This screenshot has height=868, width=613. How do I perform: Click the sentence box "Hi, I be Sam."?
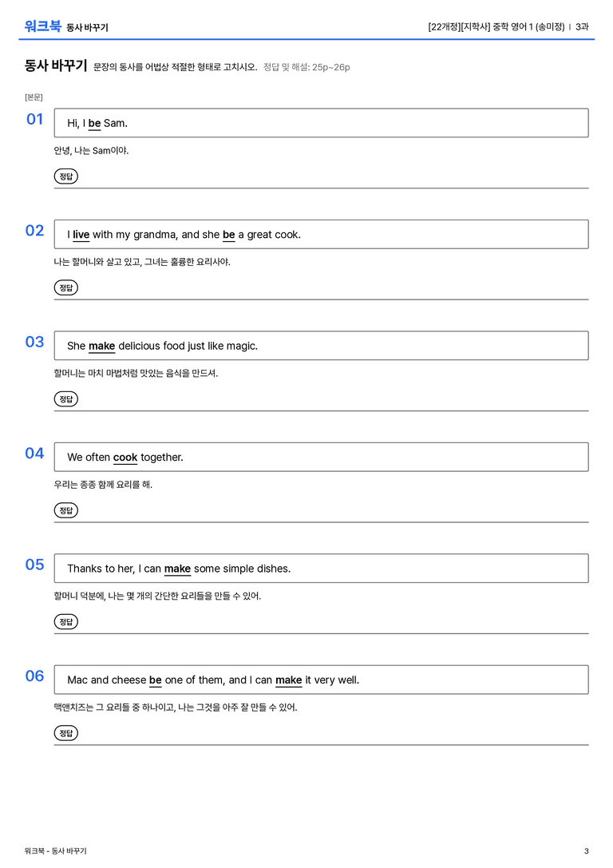[x=321, y=123]
